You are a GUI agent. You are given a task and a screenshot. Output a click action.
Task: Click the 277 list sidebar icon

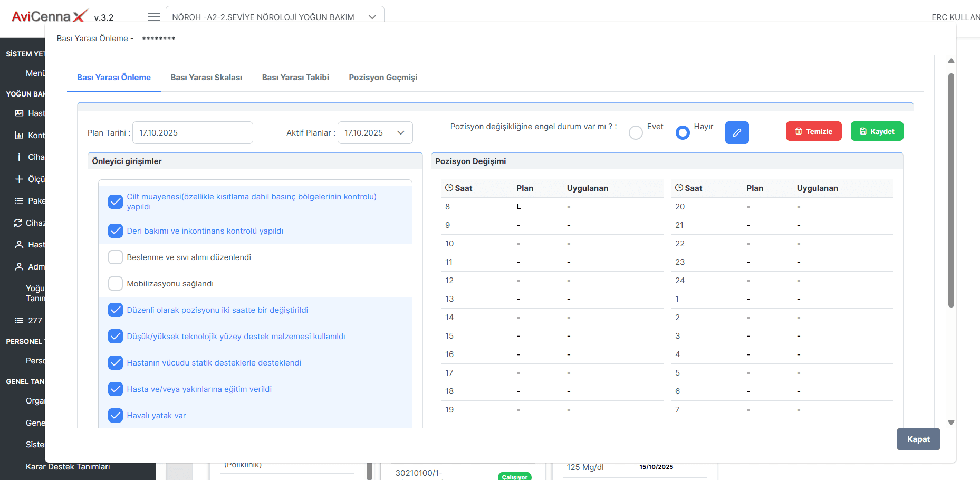click(19, 321)
